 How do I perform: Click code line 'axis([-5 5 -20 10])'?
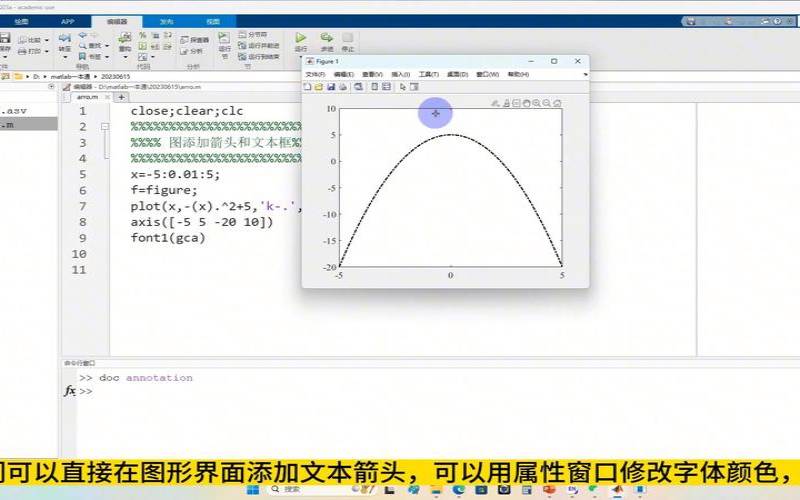click(202, 222)
